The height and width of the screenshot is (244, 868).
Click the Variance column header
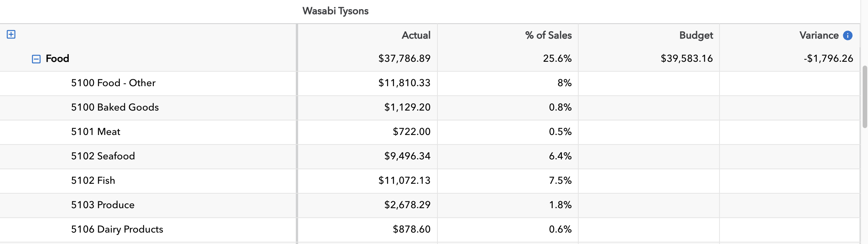[819, 35]
